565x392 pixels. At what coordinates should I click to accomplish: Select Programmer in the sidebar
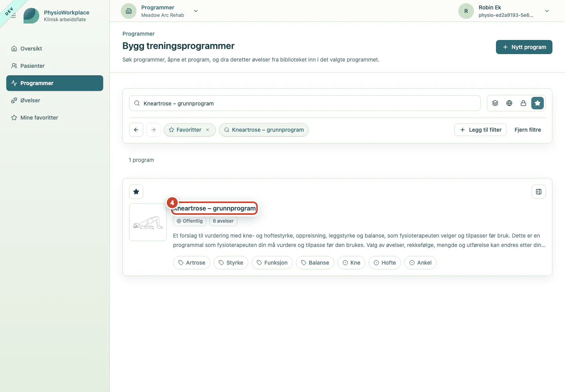(x=55, y=83)
